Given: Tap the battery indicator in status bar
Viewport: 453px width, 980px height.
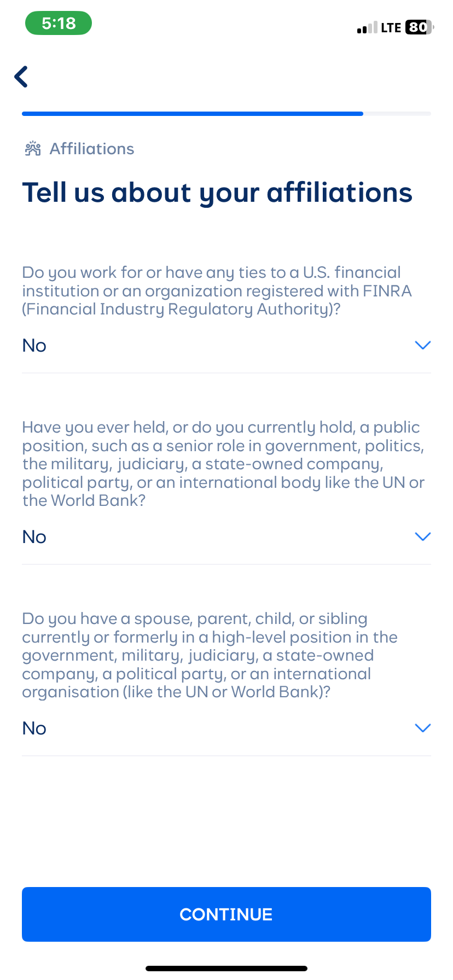Looking at the screenshot, I should 419,27.
